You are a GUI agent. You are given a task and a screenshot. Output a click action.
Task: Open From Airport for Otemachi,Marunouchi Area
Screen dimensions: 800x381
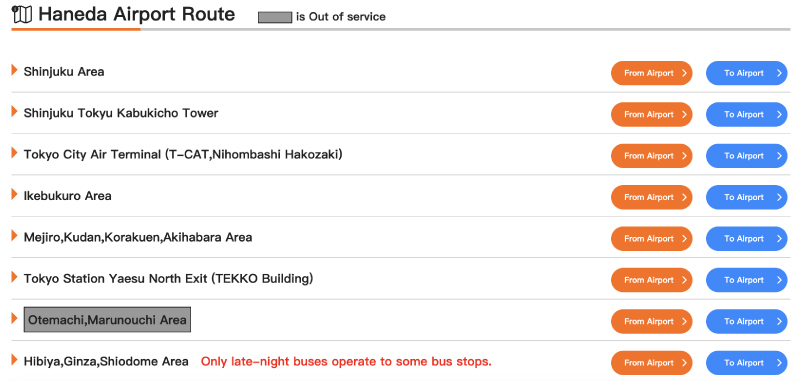pyautogui.click(x=652, y=321)
